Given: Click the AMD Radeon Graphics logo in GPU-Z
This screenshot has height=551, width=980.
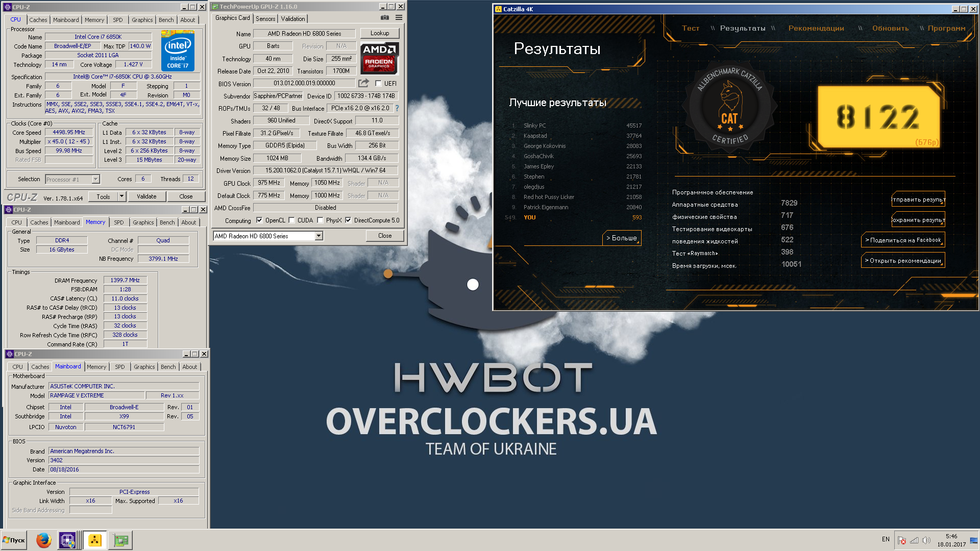Looking at the screenshot, I should point(379,58).
